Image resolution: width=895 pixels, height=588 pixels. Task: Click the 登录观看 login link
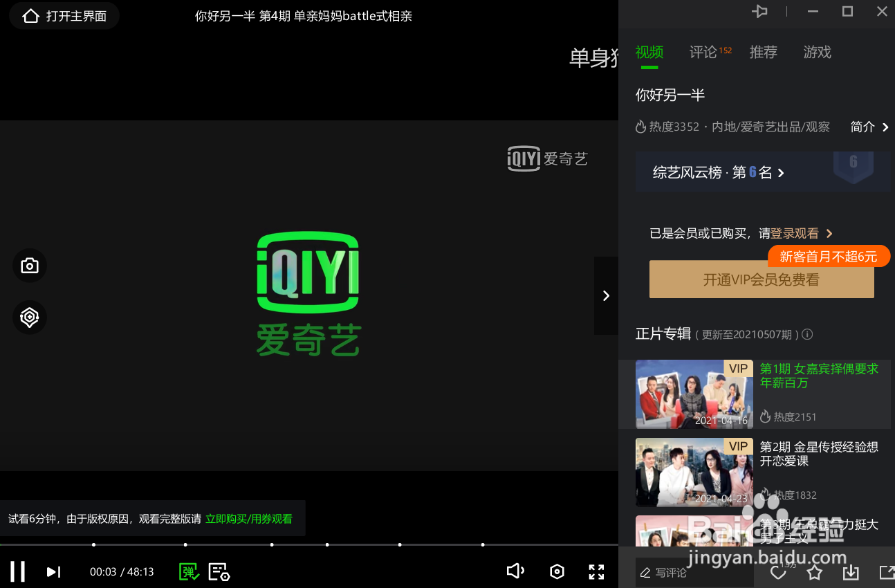[802, 234]
